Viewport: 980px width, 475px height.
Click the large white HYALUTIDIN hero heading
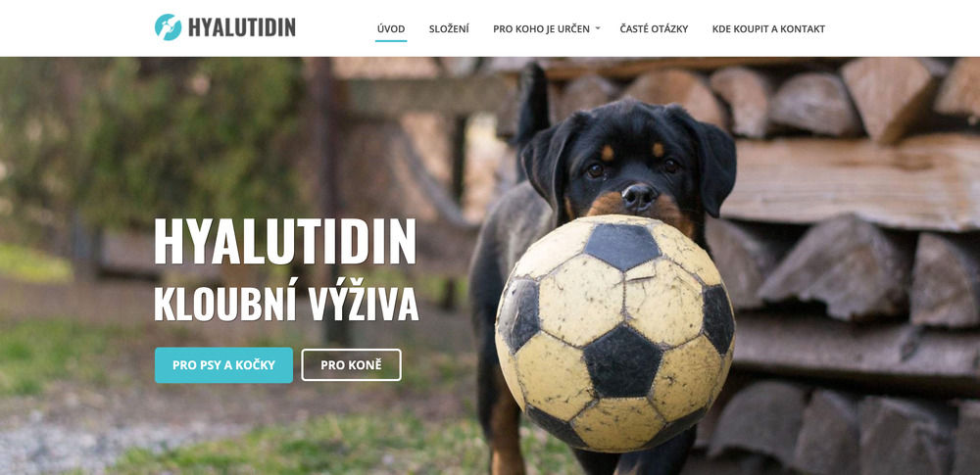[x=285, y=242]
